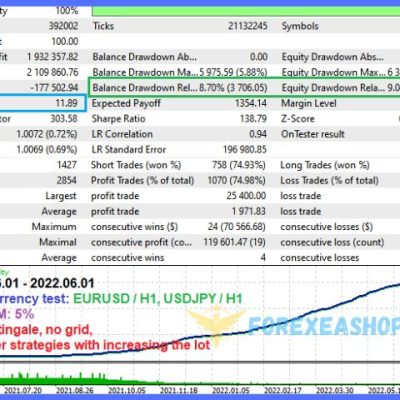Viewport: 400px width, 400px height.
Task: Click the green quality progress bar
Action: coord(246,10)
